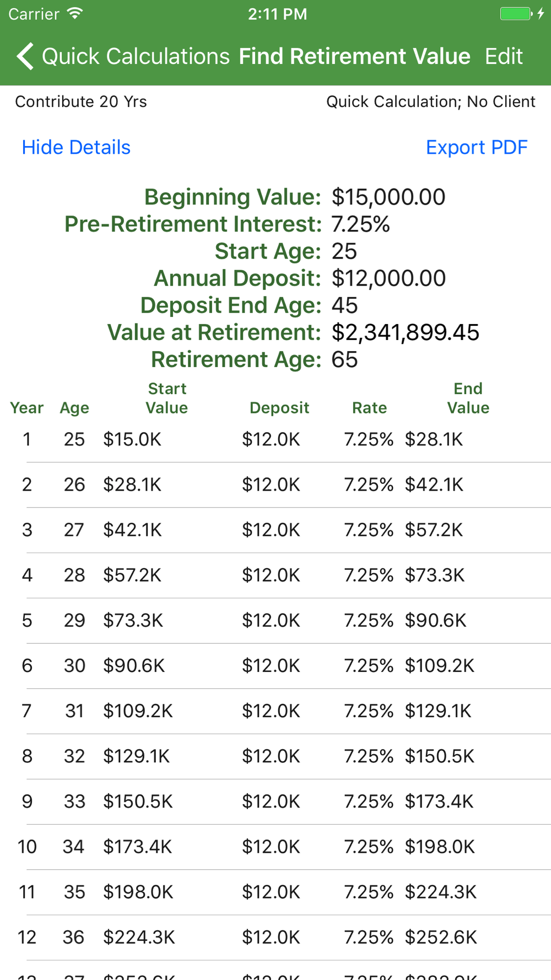Tap the Value at Retirement amount
551x980 pixels.
point(405,332)
